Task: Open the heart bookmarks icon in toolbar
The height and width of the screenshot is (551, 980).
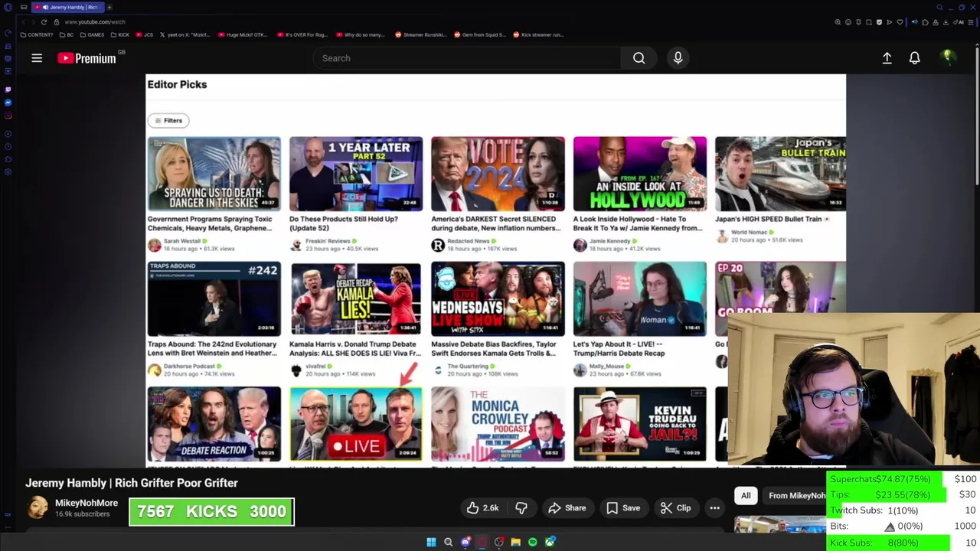Action: click(x=900, y=22)
